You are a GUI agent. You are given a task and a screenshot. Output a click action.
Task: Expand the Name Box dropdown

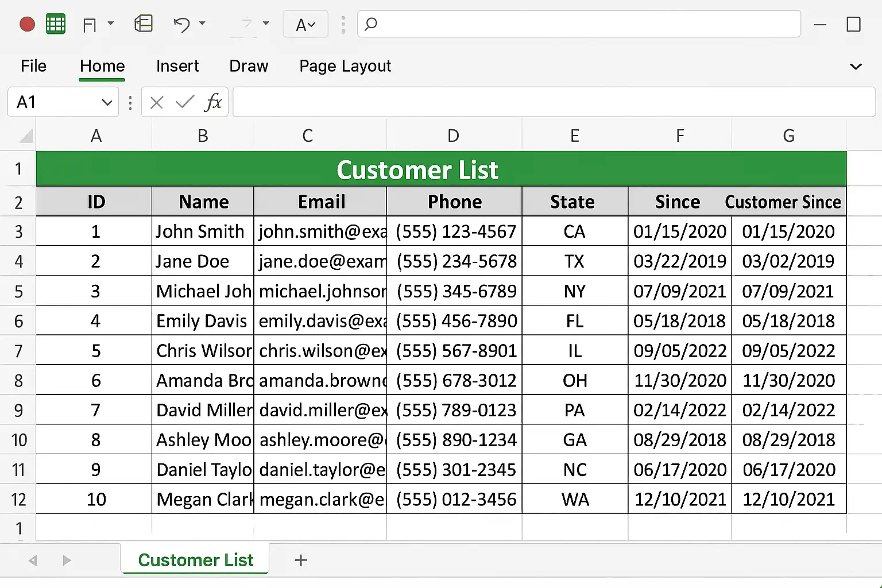pyautogui.click(x=106, y=102)
